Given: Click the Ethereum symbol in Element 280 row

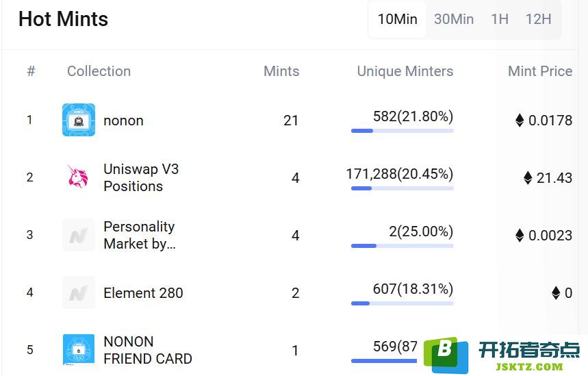Looking at the screenshot, I should (x=556, y=293).
